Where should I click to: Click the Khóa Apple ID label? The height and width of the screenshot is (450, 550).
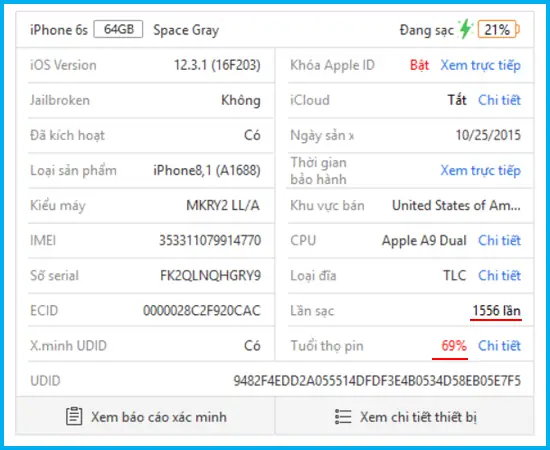pos(333,65)
